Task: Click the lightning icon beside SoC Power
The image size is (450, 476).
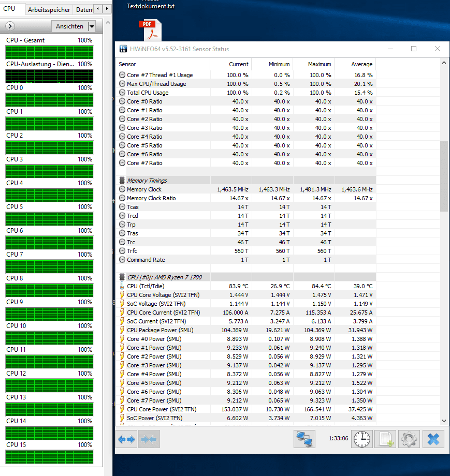Action: point(122,418)
